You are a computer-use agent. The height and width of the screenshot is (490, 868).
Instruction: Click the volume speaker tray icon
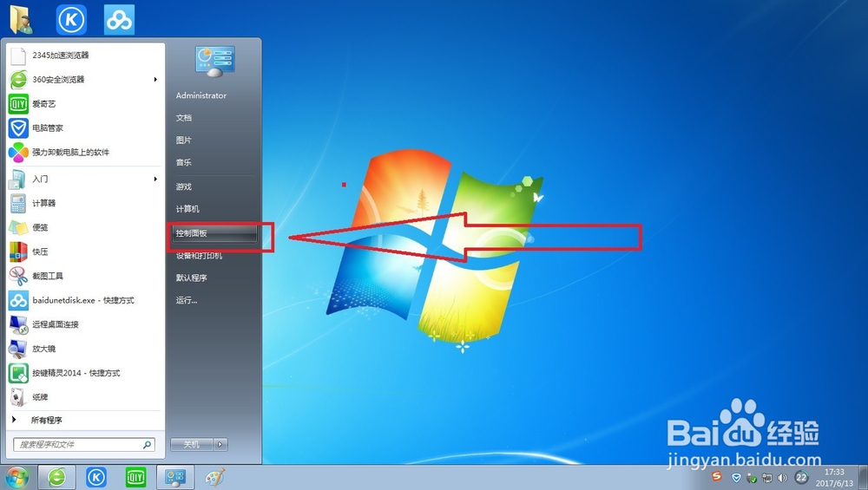[x=782, y=478]
